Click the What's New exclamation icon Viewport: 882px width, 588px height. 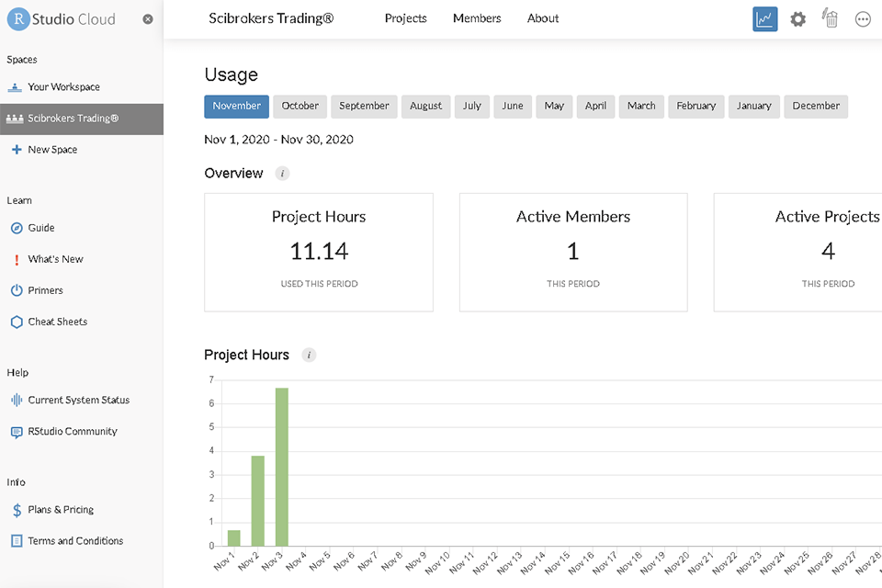coord(17,259)
